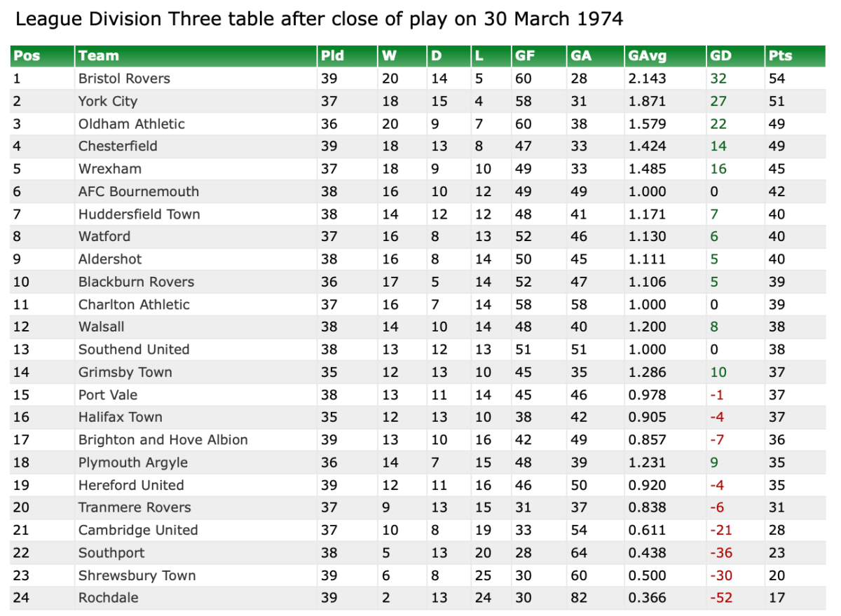Click on York City team cell
Image resolution: width=841 pixels, height=616 pixels.
pos(108,101)
